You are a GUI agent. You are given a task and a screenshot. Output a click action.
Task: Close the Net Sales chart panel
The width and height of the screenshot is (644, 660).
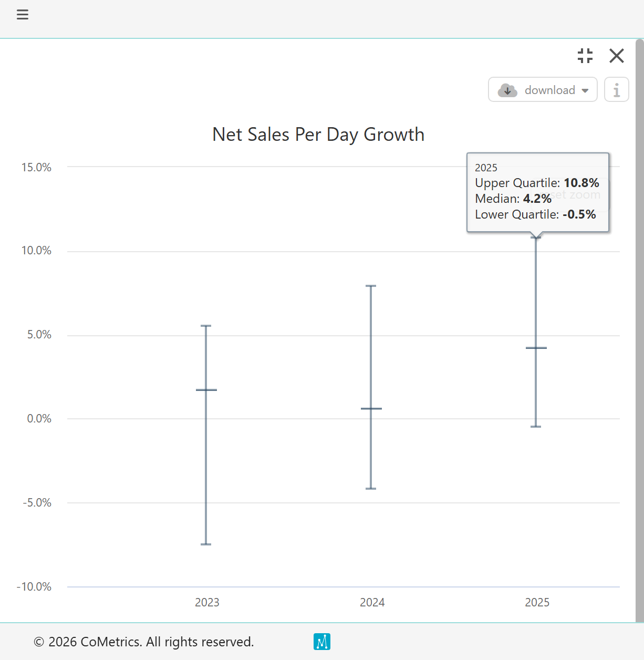tap(616, 56)
